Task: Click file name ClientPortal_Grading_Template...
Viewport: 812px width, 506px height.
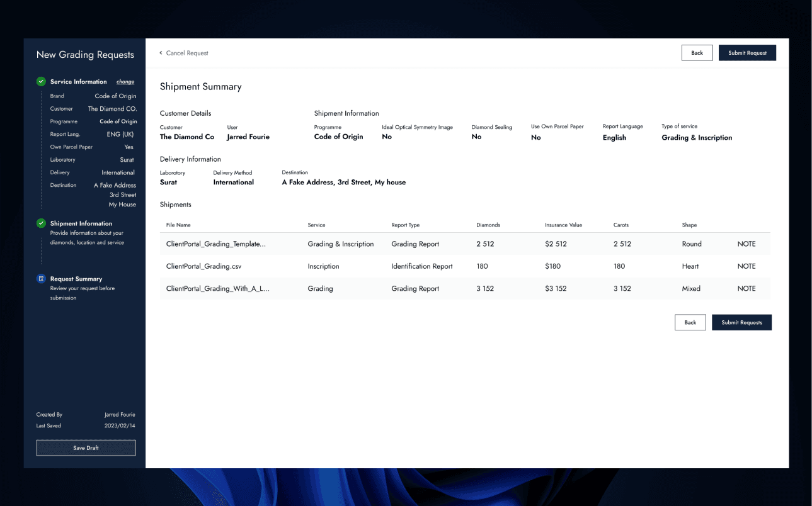Action: pos(216,244)
